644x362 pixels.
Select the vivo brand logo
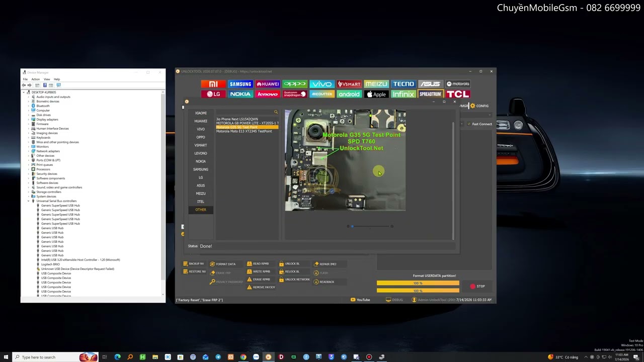click(322, 84)
